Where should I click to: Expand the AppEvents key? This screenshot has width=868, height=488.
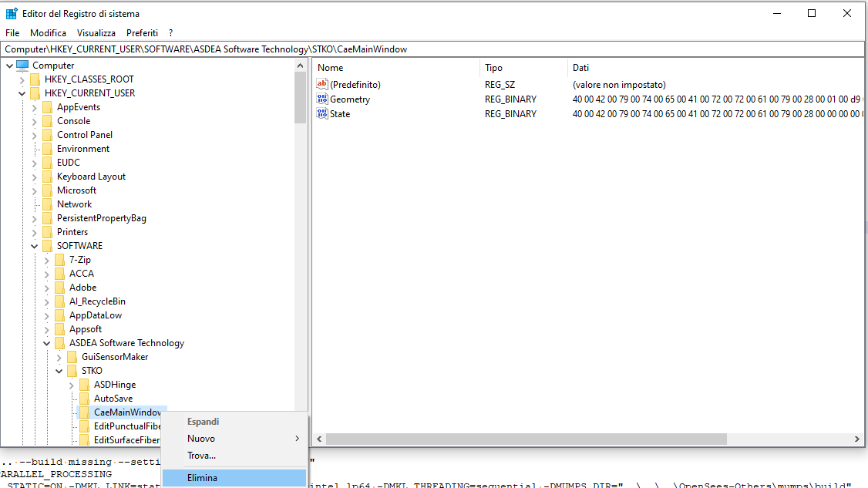[35, 107]
